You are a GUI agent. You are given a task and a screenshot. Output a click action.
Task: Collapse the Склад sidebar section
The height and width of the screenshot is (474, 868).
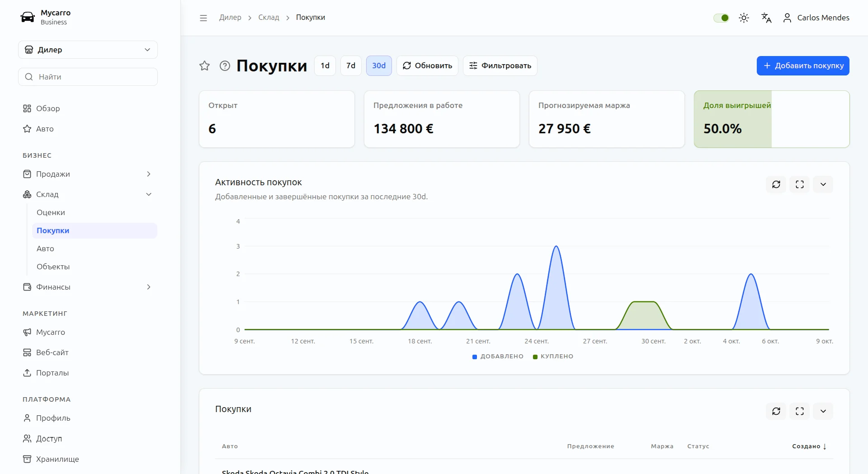tap(88, 194)
